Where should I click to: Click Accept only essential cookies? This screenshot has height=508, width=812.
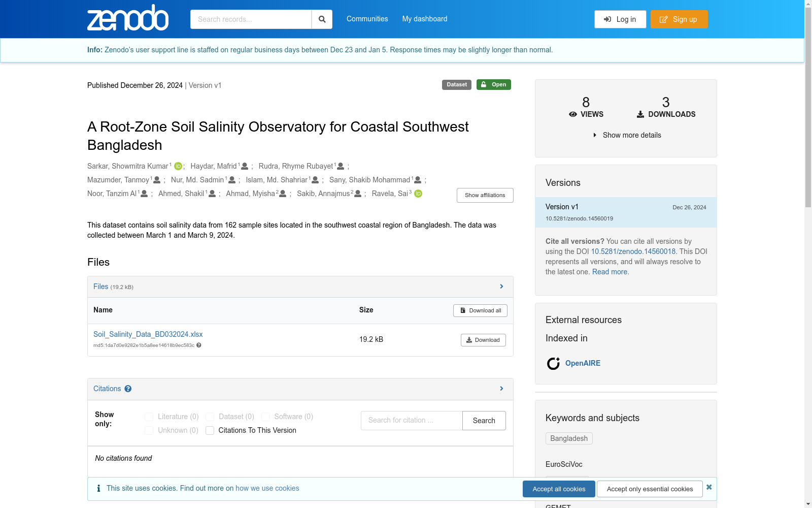(650, 489)
